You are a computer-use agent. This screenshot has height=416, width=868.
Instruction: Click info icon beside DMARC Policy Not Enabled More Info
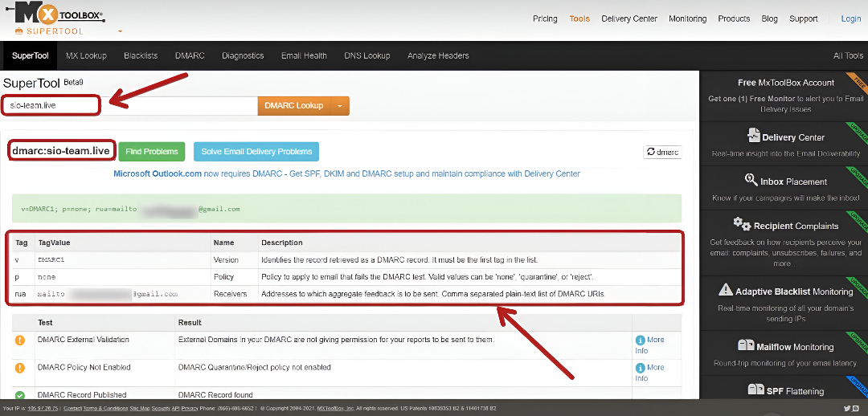(640, 368)
